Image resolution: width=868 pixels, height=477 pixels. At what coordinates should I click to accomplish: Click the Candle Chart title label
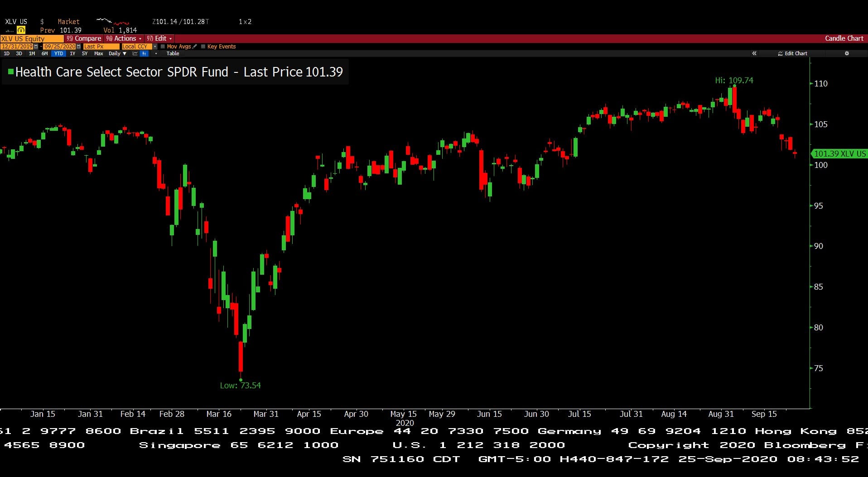click(x=844, y=38)
